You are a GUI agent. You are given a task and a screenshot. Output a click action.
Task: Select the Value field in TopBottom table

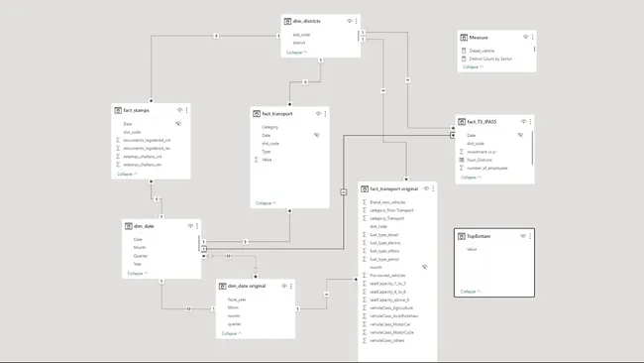coord(472,249)
